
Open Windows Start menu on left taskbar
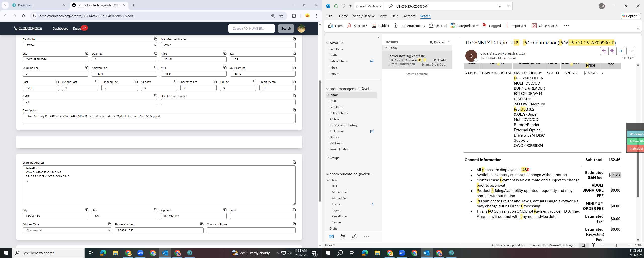tap(6, 253)
